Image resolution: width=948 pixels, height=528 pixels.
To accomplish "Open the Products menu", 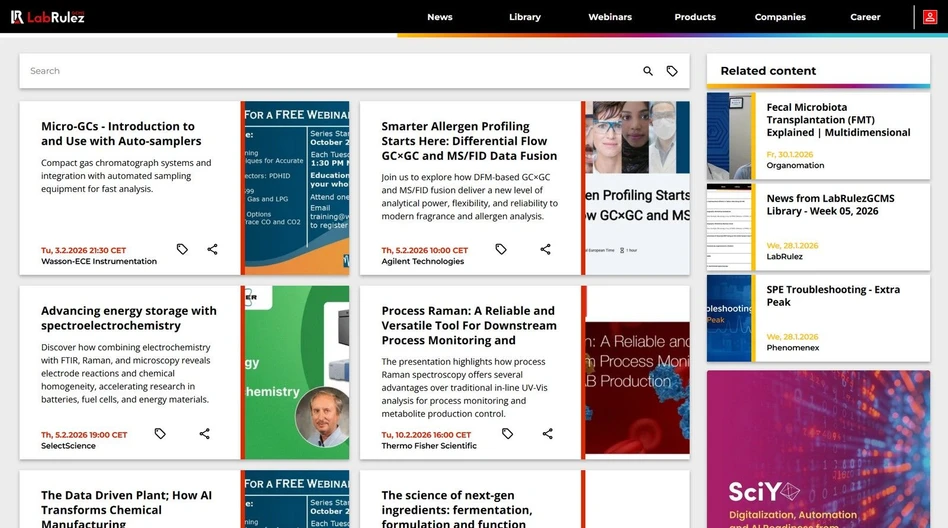I will 695,17.
